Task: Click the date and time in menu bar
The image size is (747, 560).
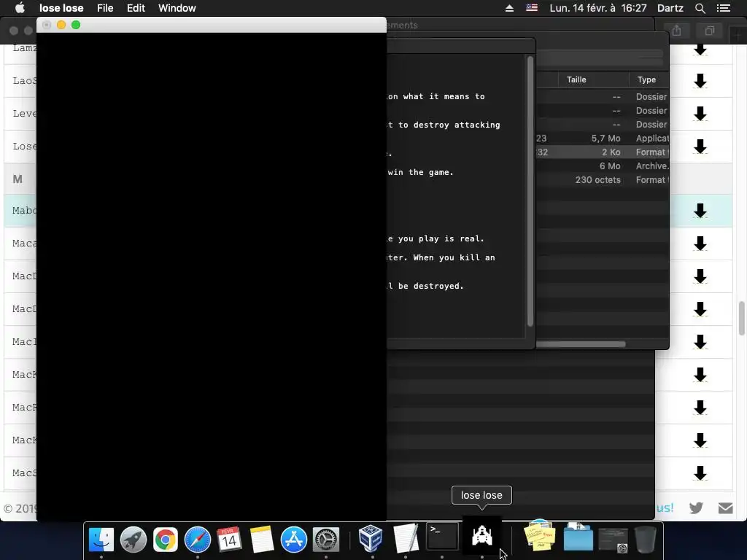Action: click(598, 8)
